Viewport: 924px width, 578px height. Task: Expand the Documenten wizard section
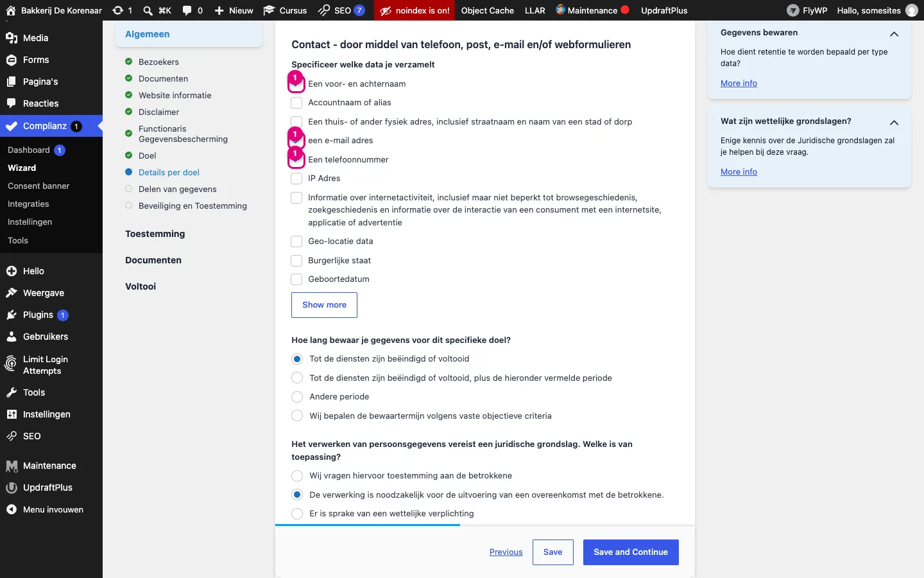(x=153, y=260)
